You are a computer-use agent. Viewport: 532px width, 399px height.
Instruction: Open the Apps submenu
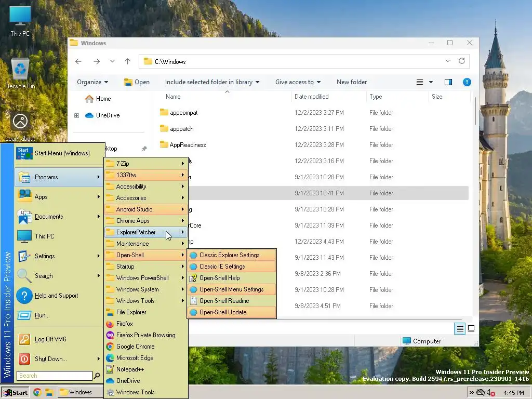59,197
